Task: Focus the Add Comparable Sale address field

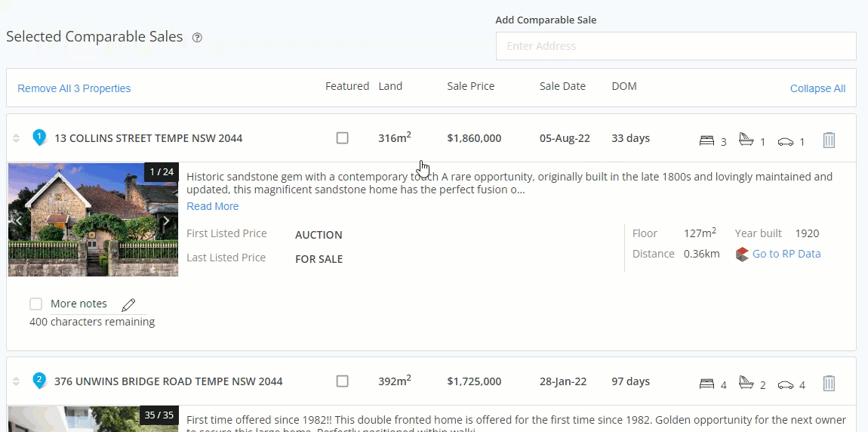Action: [x=676, y=46]
